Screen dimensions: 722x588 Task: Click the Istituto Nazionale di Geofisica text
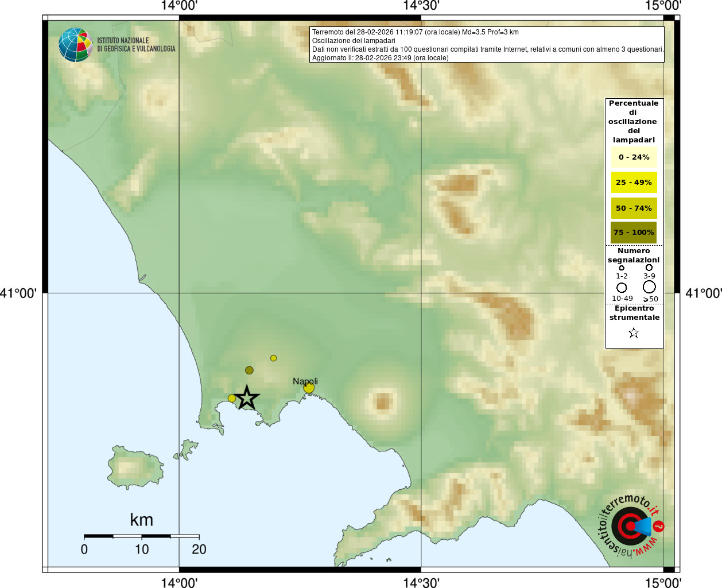point(136,45)
